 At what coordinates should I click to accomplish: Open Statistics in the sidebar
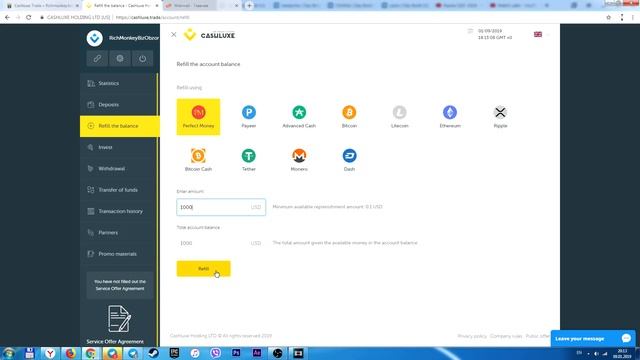(x=118, y=83)
